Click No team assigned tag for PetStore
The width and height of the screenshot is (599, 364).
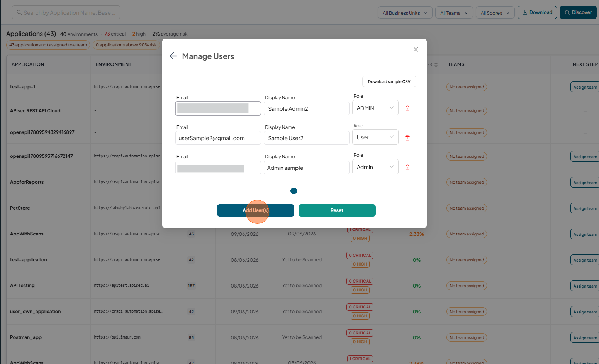point(467,208)
